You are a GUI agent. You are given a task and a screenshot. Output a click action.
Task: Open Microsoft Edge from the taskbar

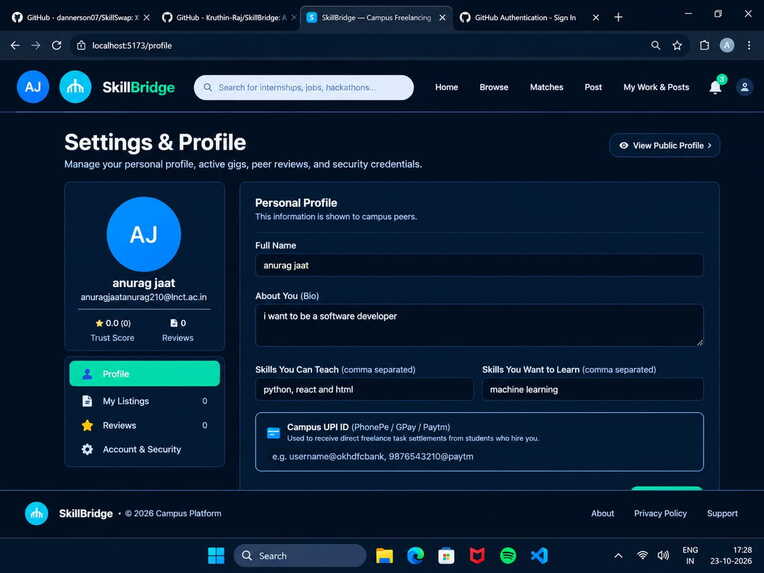(416, 555)
